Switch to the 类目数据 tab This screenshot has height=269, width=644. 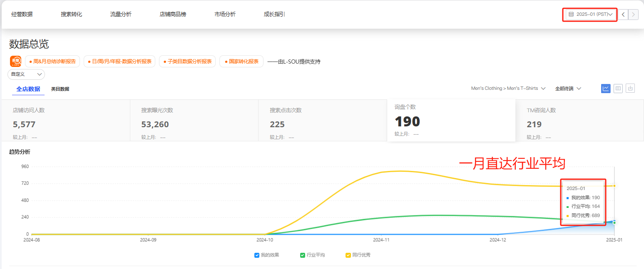tap(60, 89)
